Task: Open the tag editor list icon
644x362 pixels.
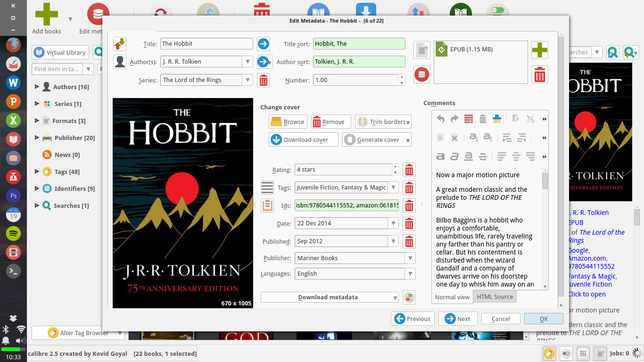Action: point(267,188)
